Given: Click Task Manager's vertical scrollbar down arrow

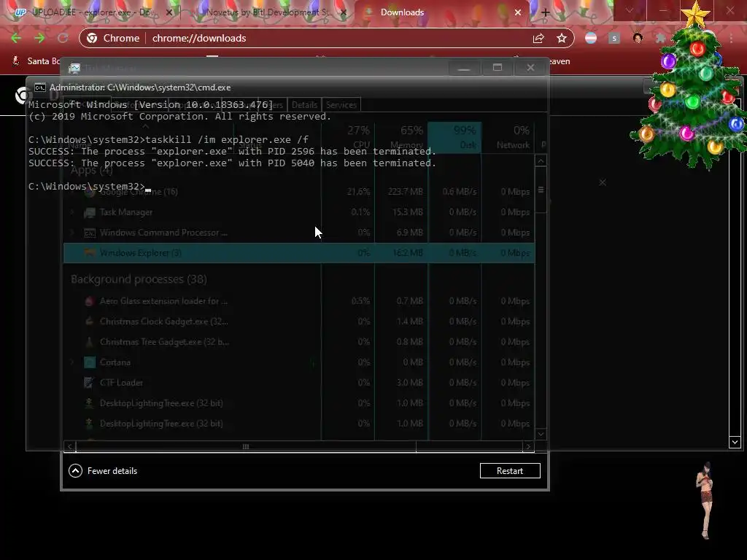Looking at the screenshot, I should [x=541, y=435].
